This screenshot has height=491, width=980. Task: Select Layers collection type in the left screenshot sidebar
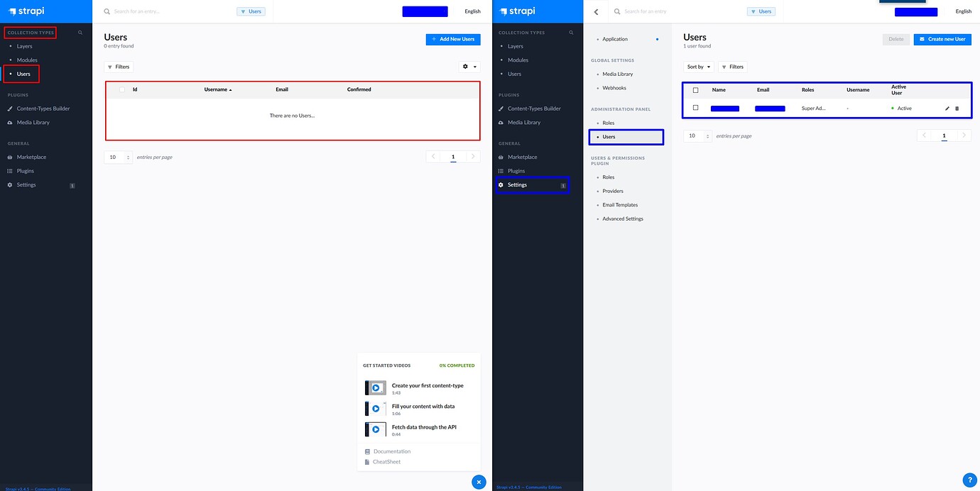[x=25, y=46]
